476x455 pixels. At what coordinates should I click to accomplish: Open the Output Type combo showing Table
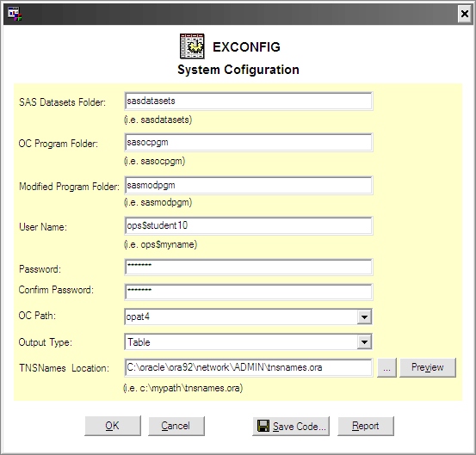[x=248, y=342]
